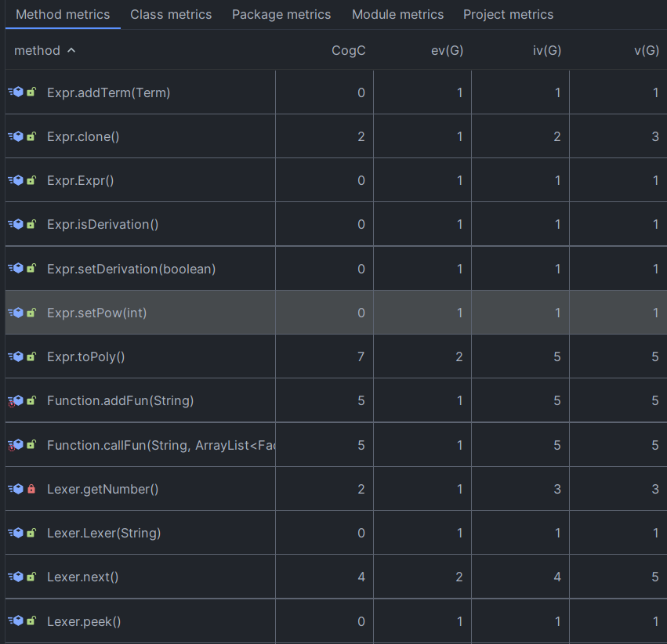Click iv(G) value 2 for Expr.clone()
This screenshot has width=667, height=644.
[x=557, y=136]
